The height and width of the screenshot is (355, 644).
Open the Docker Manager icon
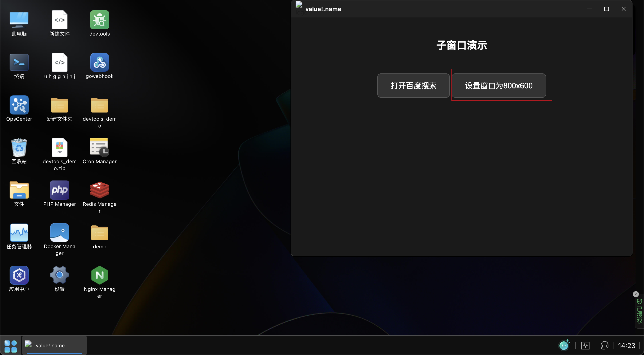point(59,233)
